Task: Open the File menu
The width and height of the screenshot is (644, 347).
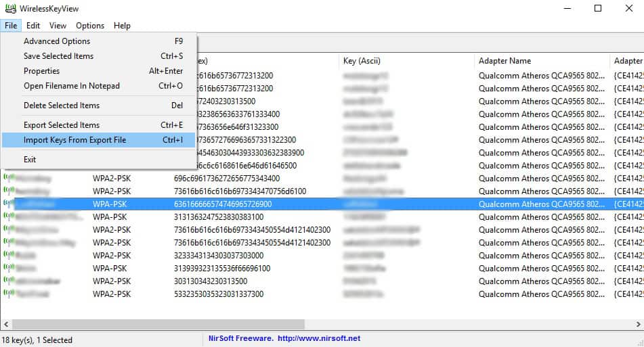Action: pos(11,26)
